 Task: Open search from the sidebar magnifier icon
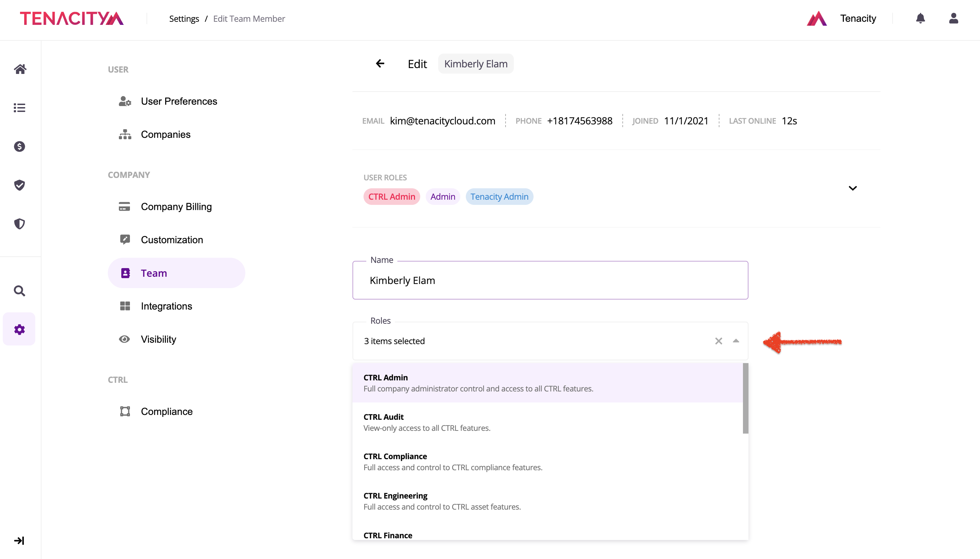[x=20, y=291]
